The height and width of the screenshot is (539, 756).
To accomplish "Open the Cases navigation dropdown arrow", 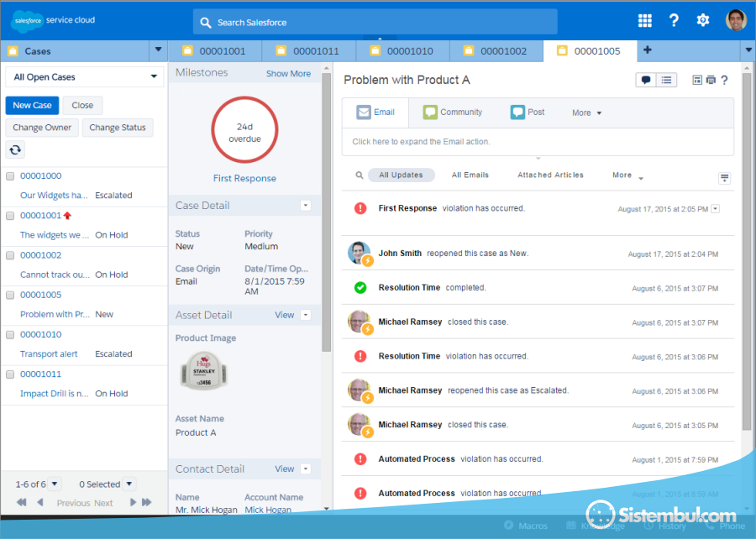I will pyautogui.click(x=158, y=50).
